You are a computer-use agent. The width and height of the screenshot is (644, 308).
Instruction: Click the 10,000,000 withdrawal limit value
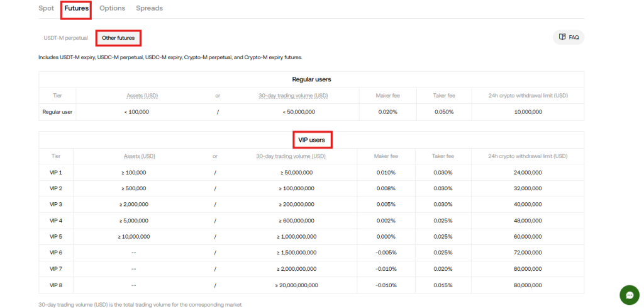(x=528, y=112)
